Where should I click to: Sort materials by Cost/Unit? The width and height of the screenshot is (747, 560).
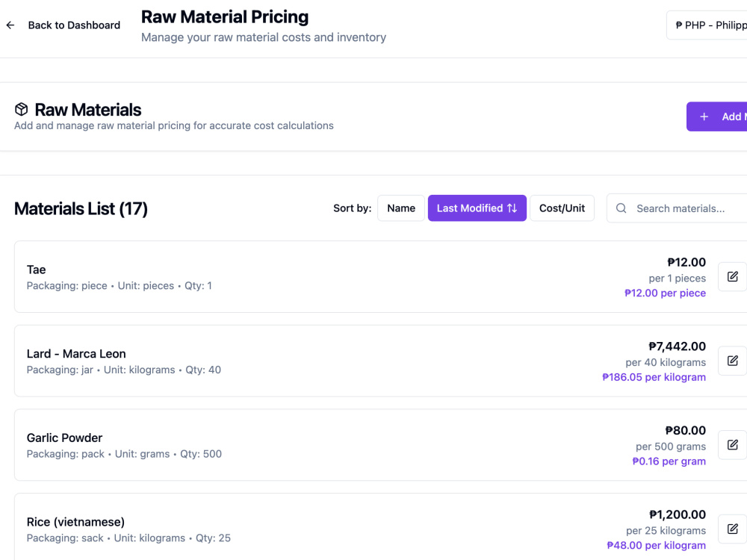[x=562, y=208]
